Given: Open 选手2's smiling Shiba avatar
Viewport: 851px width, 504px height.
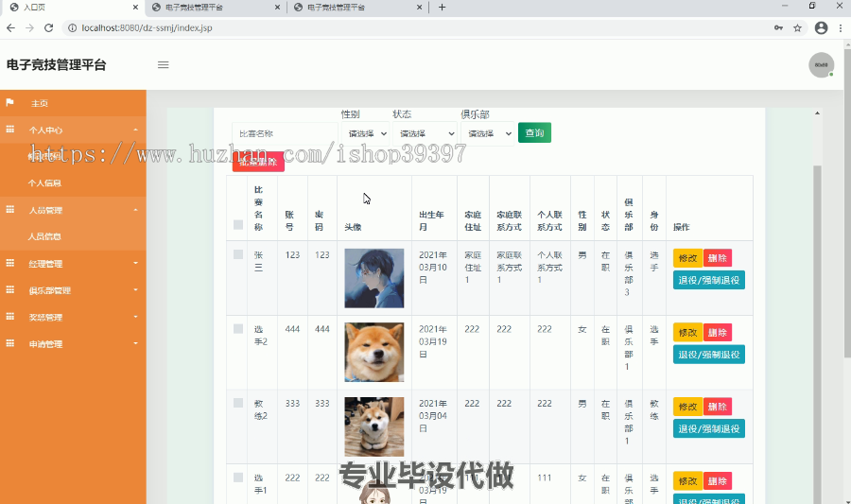Looking at the screenshot, I should (373, 353).
